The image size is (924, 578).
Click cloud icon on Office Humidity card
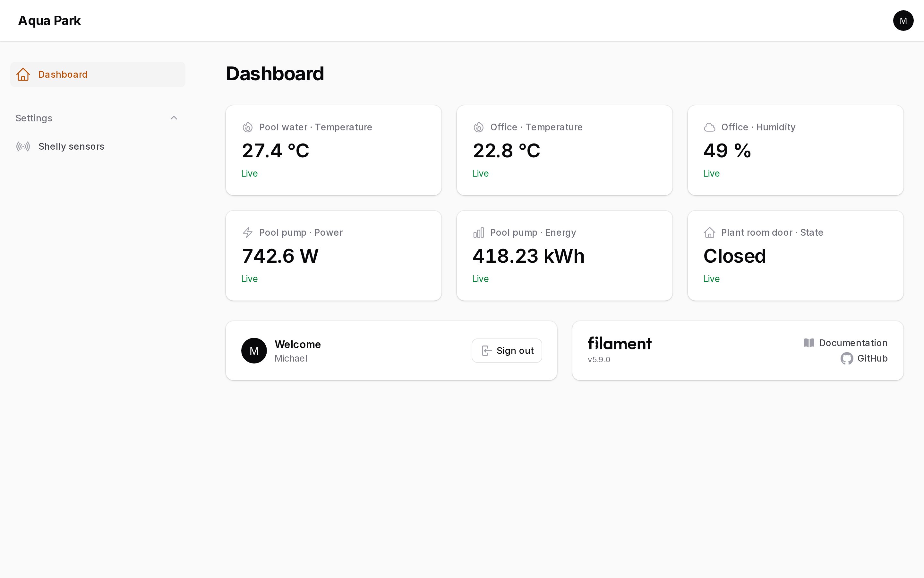[x=710, y=127]
